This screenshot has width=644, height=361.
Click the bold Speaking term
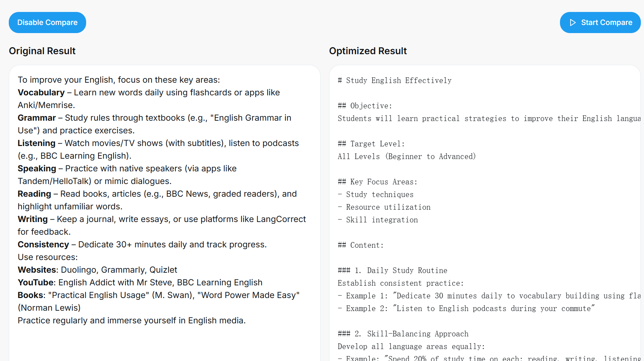click(37, 169)
